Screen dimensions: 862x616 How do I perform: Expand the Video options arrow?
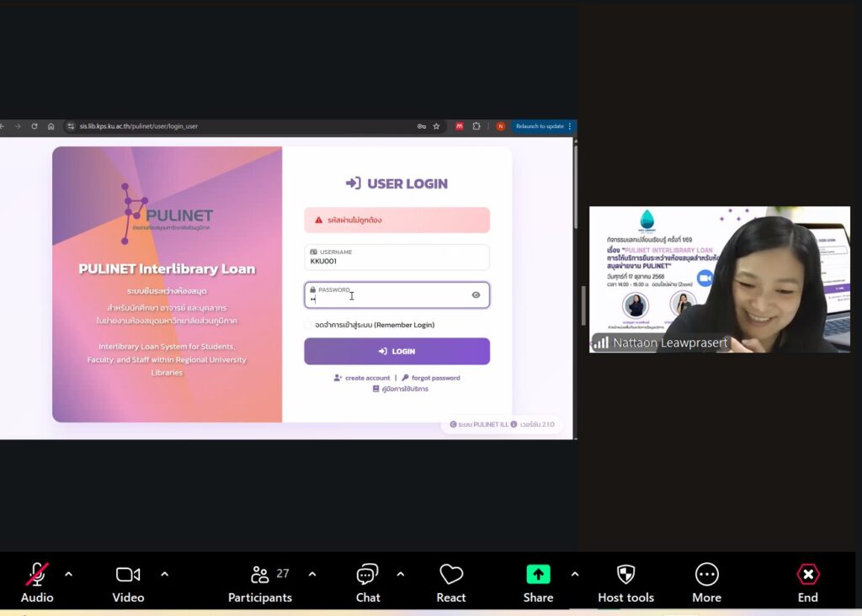[x=165, y=574]
